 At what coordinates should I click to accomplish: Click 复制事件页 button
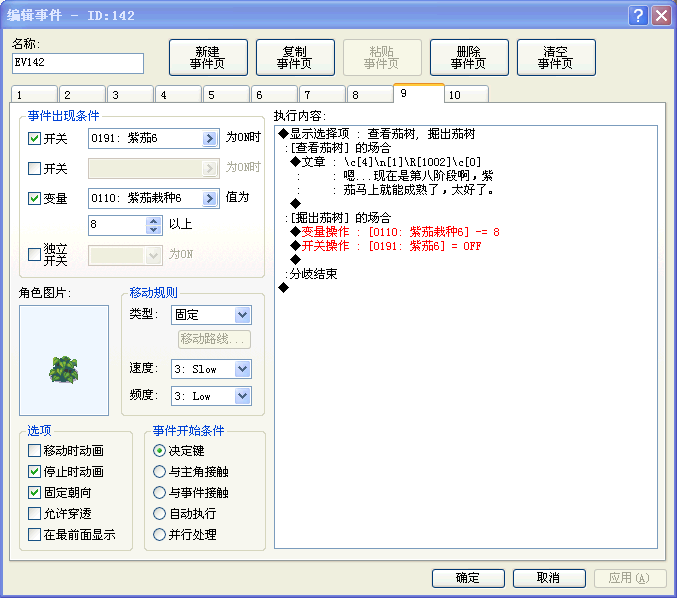click(x=295, y=57)
